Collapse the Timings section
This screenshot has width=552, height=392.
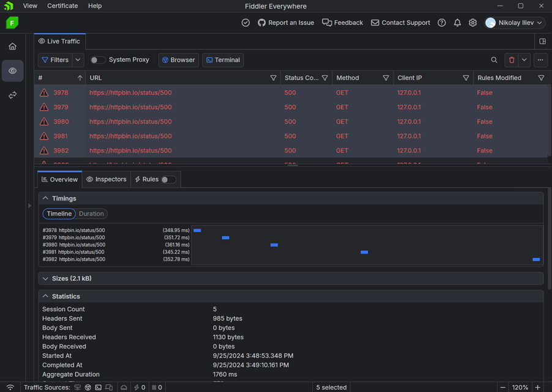pos(45,199)
